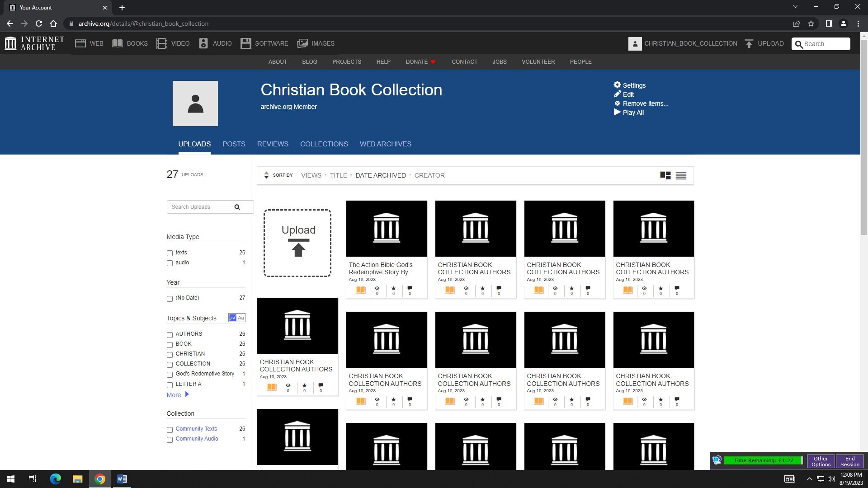
Task: Click the Play All triangle icon
Action: click(617, 112)
